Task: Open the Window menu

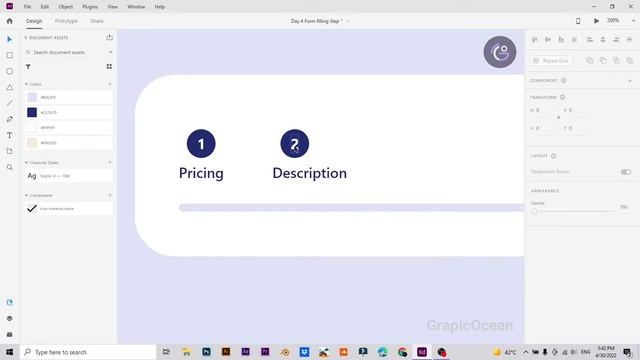Action: pyautogui.click(x=136, y=7)
